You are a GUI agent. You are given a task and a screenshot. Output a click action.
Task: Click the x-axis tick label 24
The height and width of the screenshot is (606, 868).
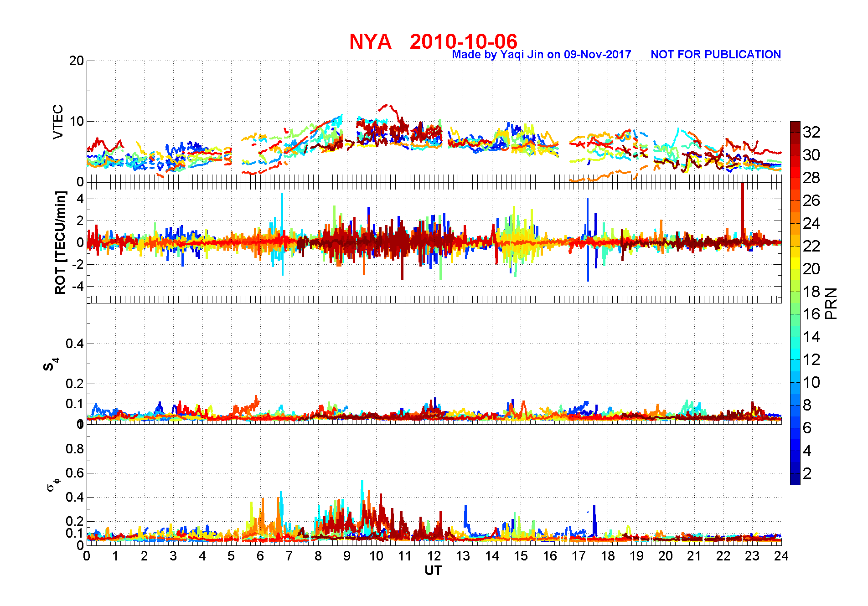(x=781, y=556)
